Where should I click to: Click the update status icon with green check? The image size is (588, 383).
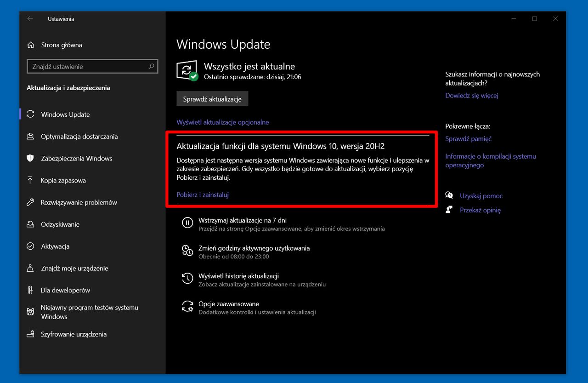tap(187, 71)
